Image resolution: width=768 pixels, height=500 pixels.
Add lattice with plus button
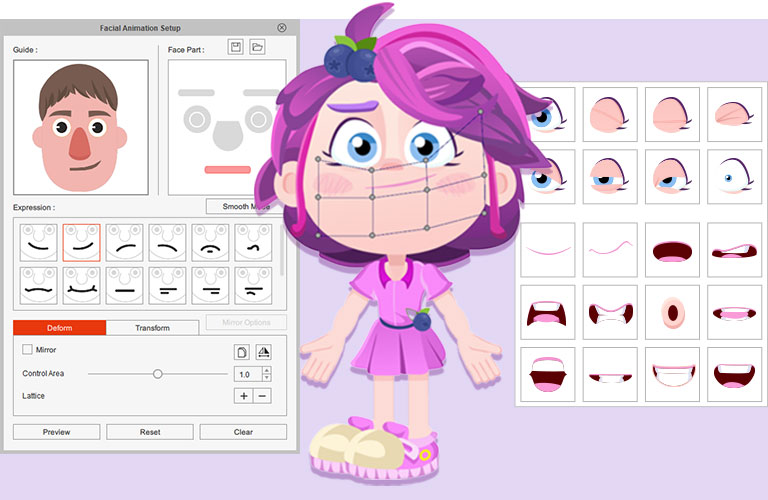pos(243,396)
